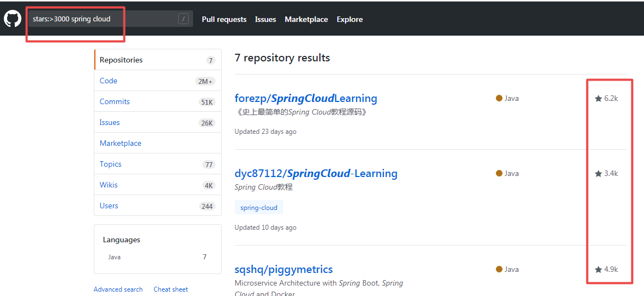
Task: Click the 2M+ count beside Code
Action: [x=205, y=81]
